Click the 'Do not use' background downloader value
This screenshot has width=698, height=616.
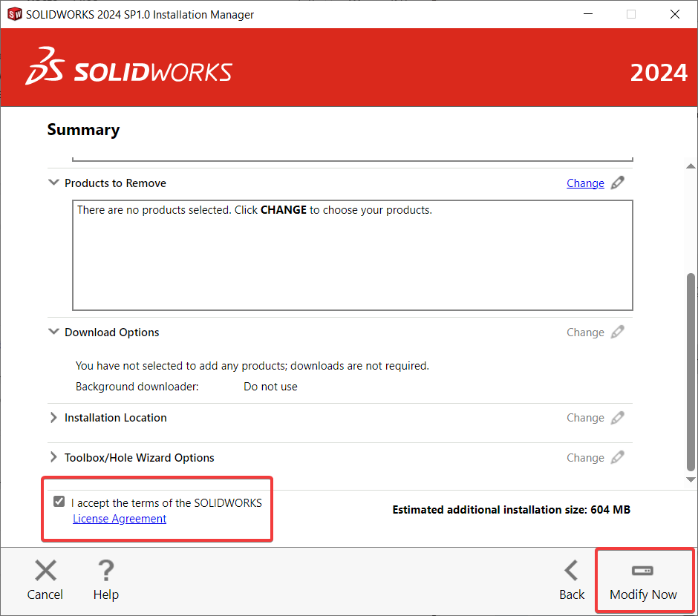pyautogui.click(x=270, y=387)
